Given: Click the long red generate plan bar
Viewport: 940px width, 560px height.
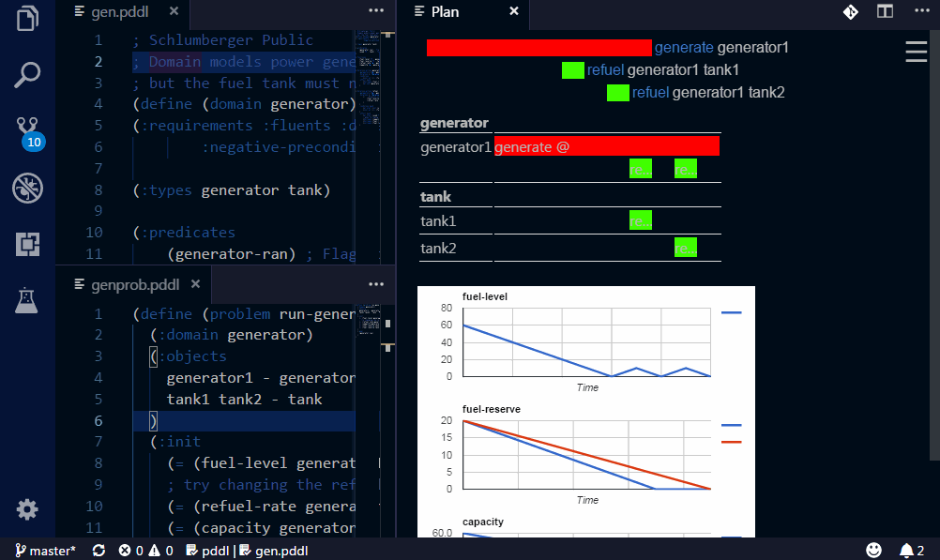Looking at the screenshot, I should point(538,48).
